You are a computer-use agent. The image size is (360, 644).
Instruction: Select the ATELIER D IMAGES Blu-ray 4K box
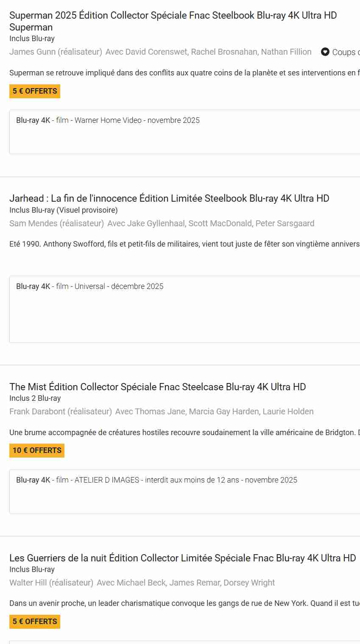coord(184,491)
